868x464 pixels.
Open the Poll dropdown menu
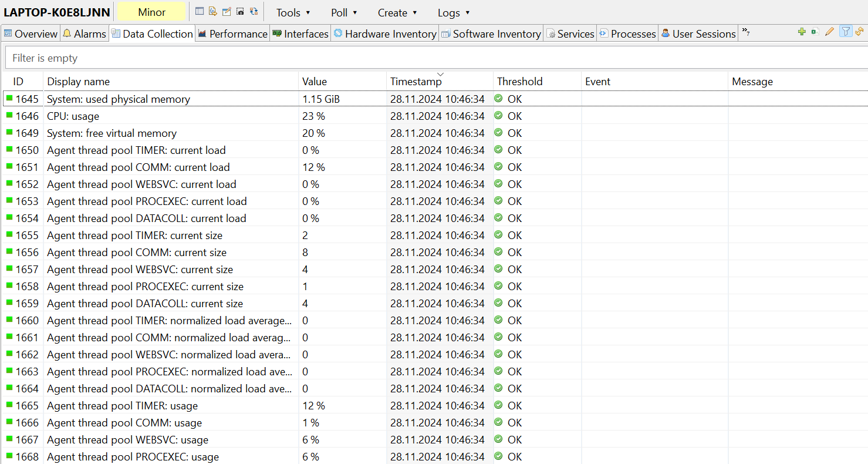(344, 12)
